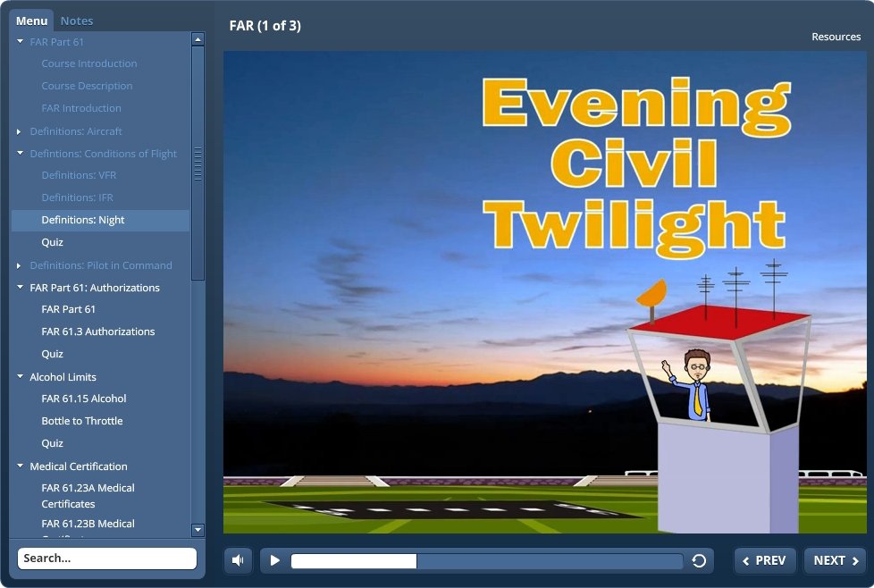Image resolution: width=874 pixels, height=588 pixels.
Task: Click the menu scrollbar thumb
Action: pyautogui.click(x=198, y=161)
